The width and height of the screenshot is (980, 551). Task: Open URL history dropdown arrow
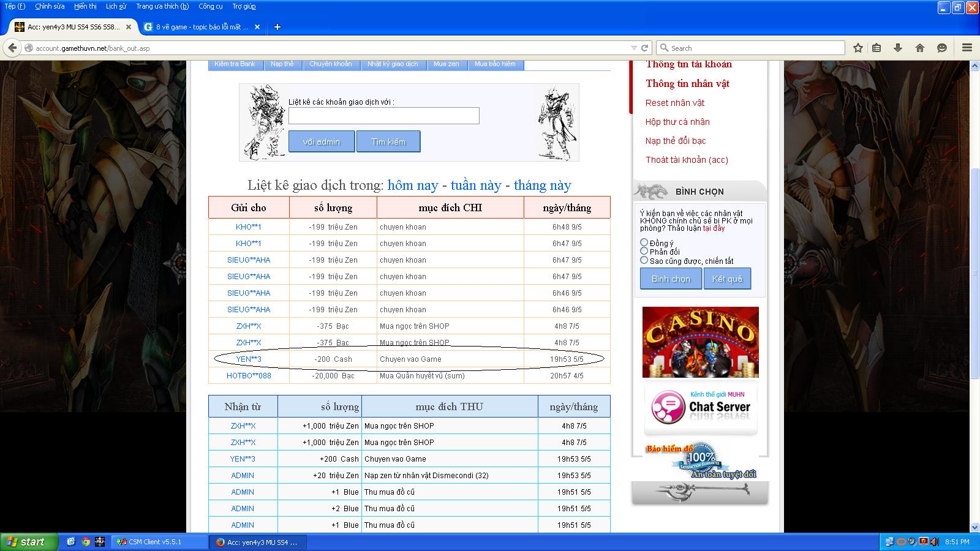(x=634, y=48)
